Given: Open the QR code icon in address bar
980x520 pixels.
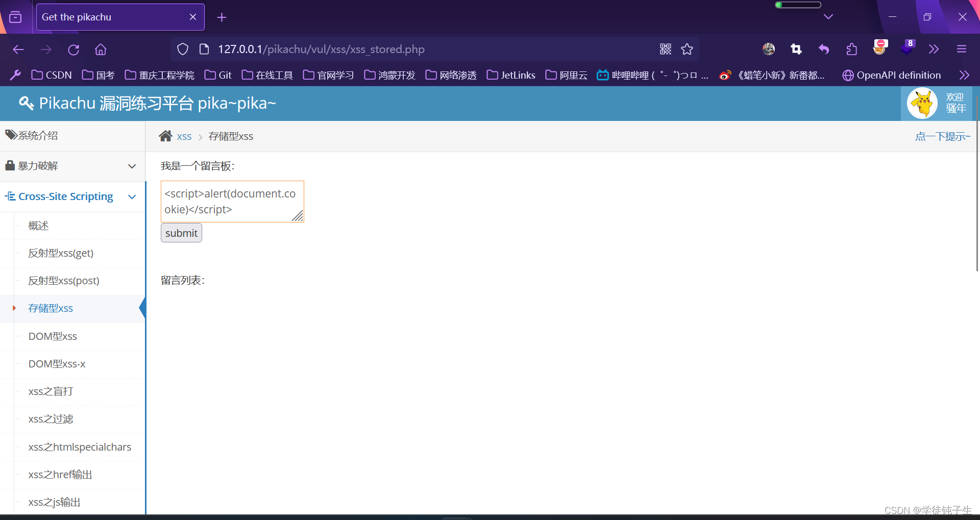Looking at the screenshot, I should 666,49.
